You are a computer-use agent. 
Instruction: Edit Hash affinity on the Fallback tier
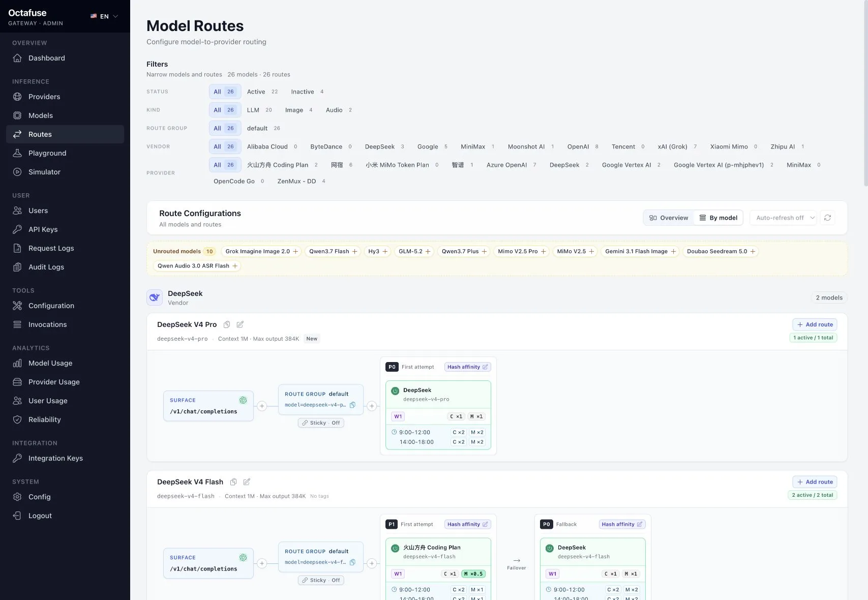(622, 524)
